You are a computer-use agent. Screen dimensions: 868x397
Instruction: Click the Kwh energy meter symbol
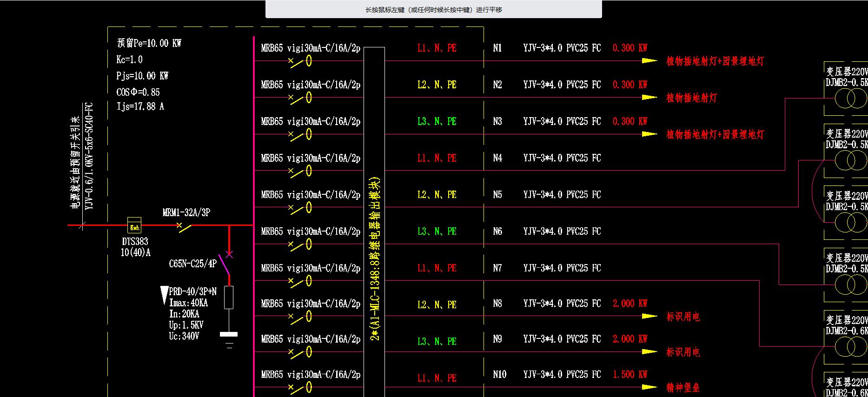click(x=134, y=225)
